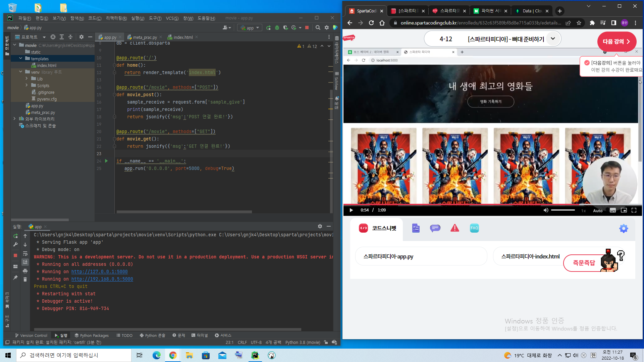Collapse all items in project panel

click(x=70, y=37)
